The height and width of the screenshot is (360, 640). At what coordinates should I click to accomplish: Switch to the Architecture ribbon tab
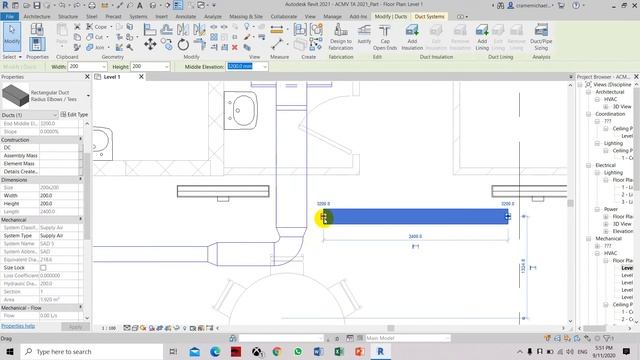(37, 17)
